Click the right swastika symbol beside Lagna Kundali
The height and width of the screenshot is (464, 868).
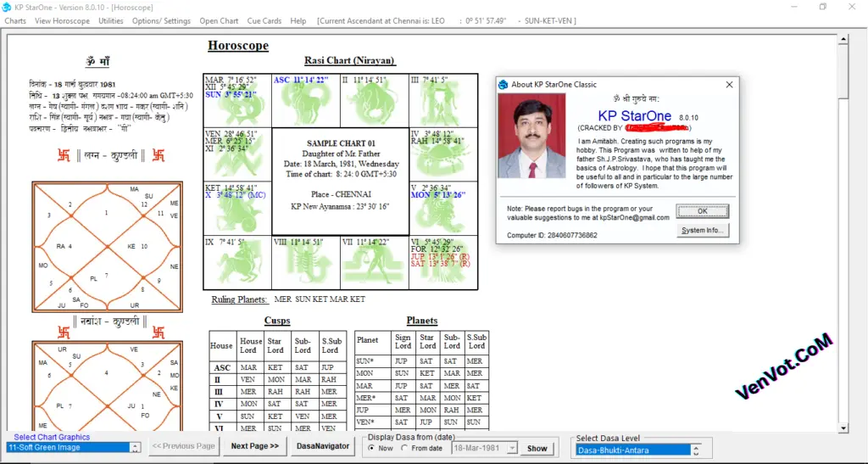point(159,155)
